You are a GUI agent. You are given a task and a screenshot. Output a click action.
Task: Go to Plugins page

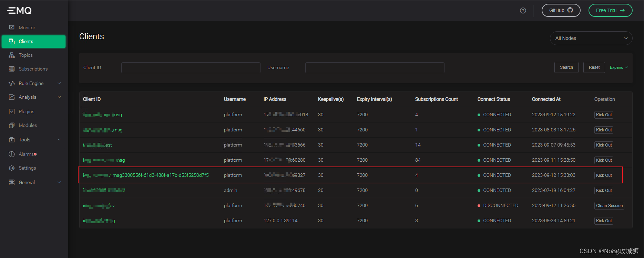(27, 111)
